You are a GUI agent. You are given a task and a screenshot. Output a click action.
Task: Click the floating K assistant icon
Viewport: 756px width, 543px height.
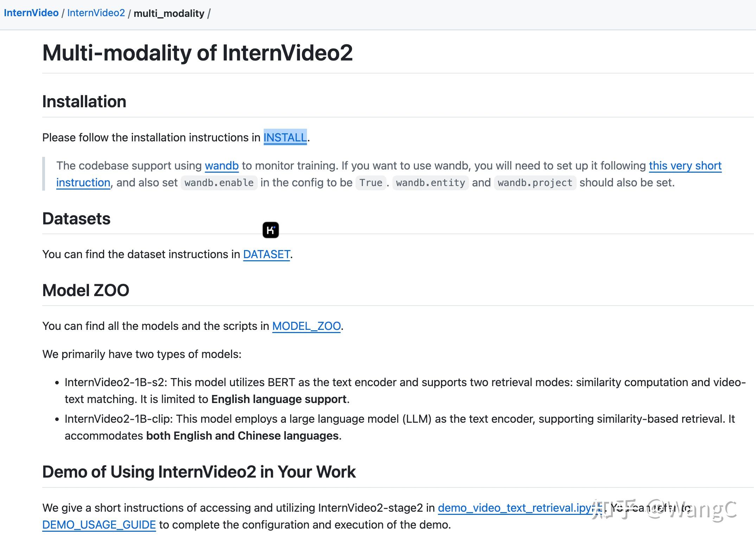tap(271, 229)
